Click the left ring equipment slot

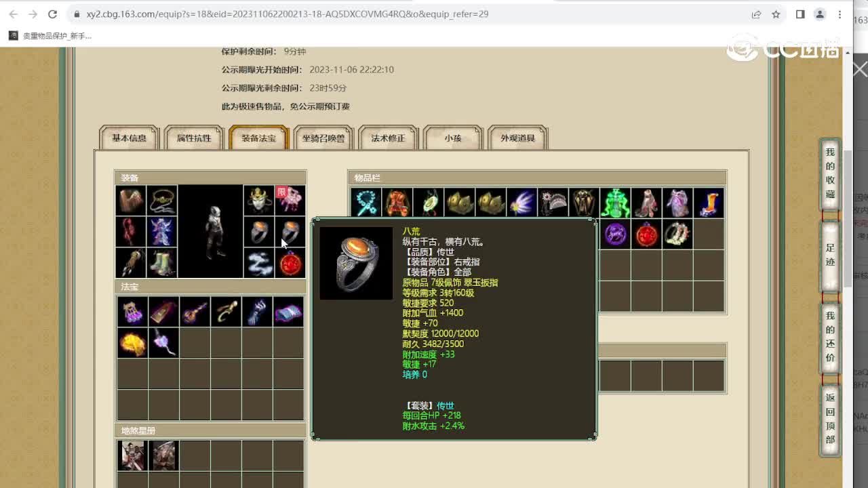tap(259, 232)
